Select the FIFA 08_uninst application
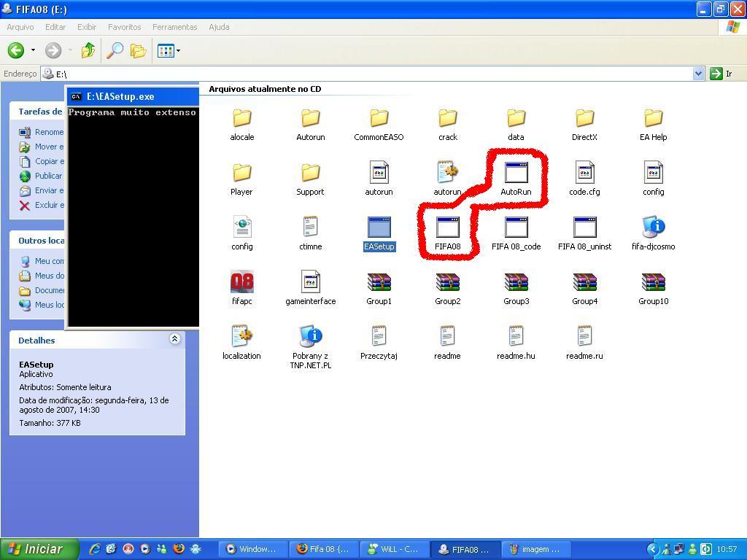Viewport: 747px width, 560px height. click(584, 234)
